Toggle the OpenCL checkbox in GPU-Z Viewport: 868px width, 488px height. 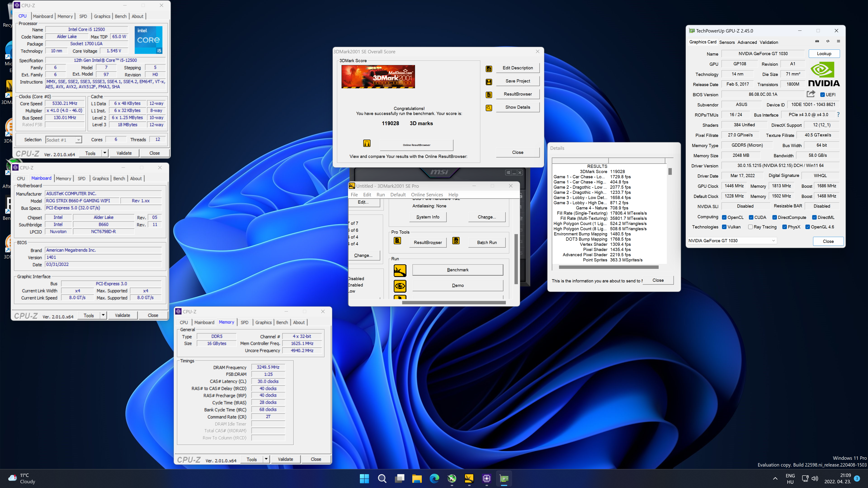[724, 218]
